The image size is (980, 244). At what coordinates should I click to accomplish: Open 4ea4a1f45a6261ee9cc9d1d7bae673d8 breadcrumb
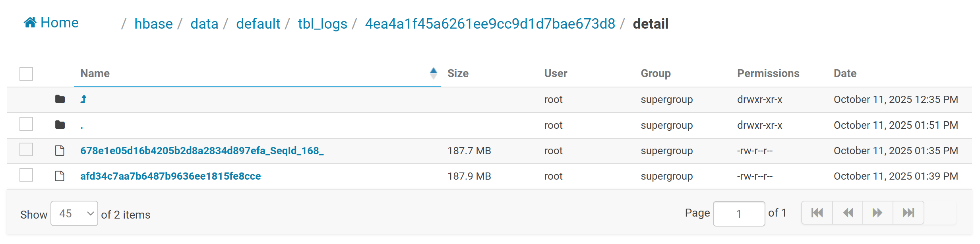(x=490, y=24)
